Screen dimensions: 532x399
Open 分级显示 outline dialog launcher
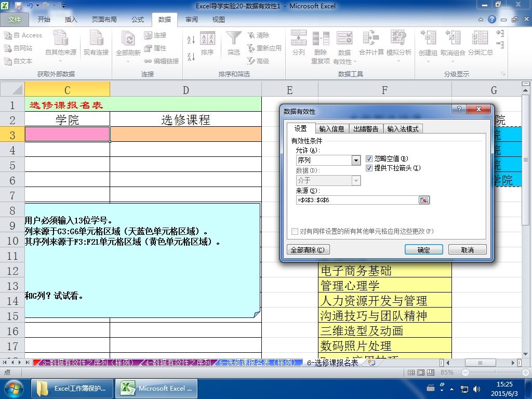[503, 74]
